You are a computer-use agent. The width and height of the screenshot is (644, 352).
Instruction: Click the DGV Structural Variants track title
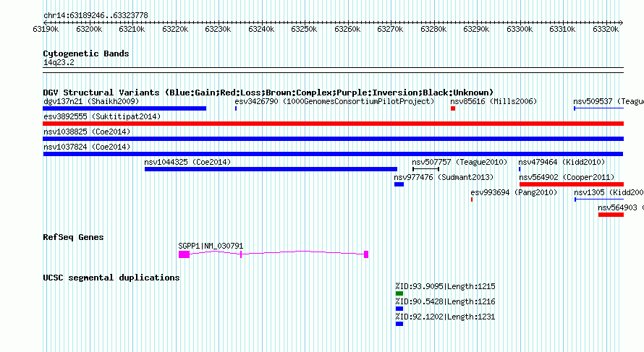[x=268, y=93]
